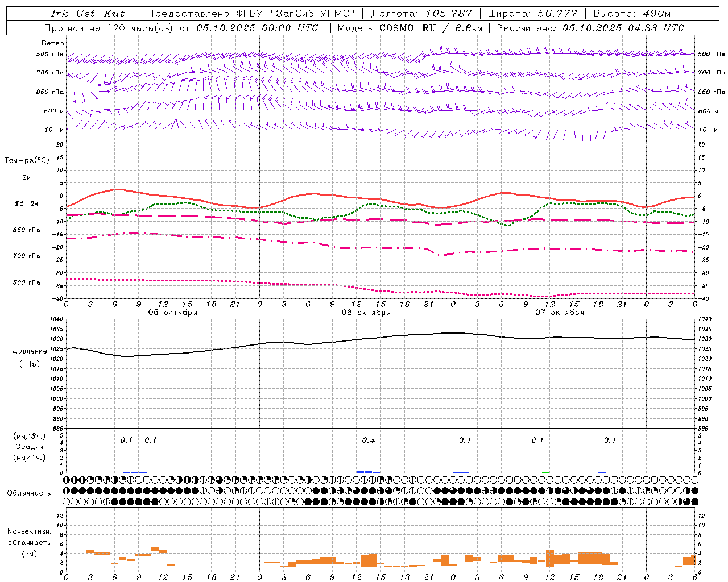Select the Давление pressure panel label
This screenshot has height=582, width=728.
29,351
